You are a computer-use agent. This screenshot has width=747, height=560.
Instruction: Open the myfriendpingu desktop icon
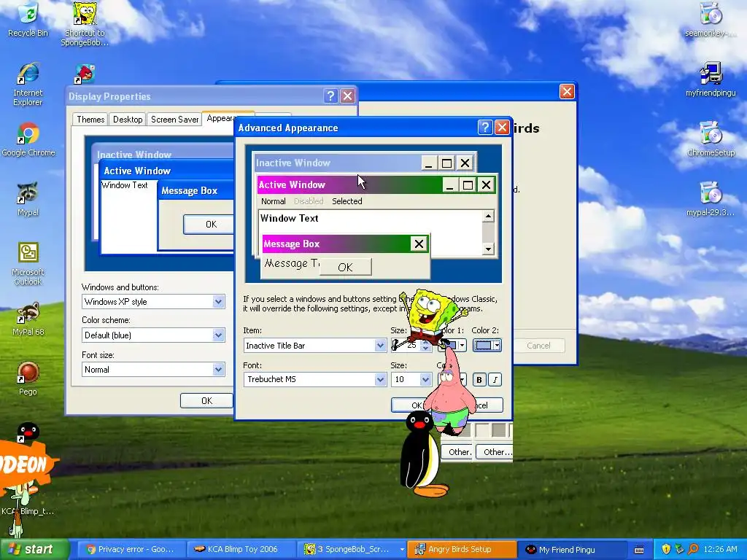711,79
